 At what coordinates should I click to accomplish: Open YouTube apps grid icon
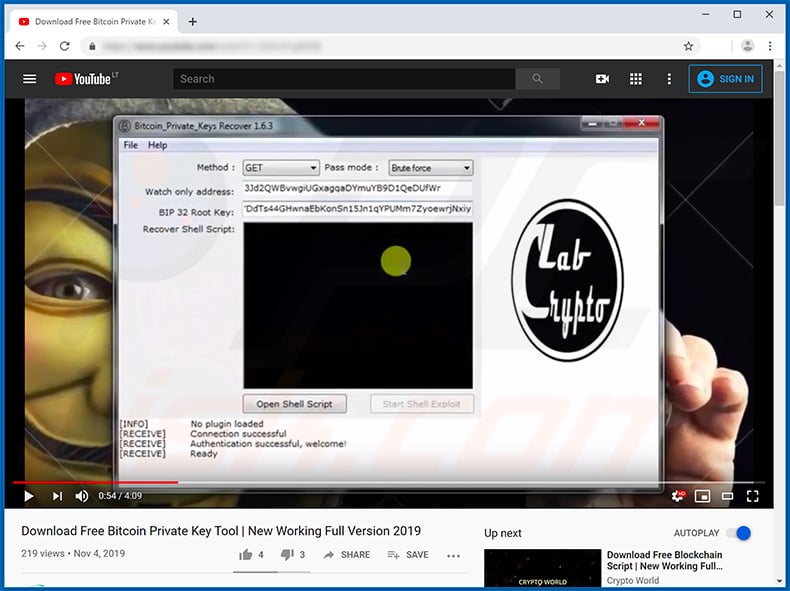(636, 79)
